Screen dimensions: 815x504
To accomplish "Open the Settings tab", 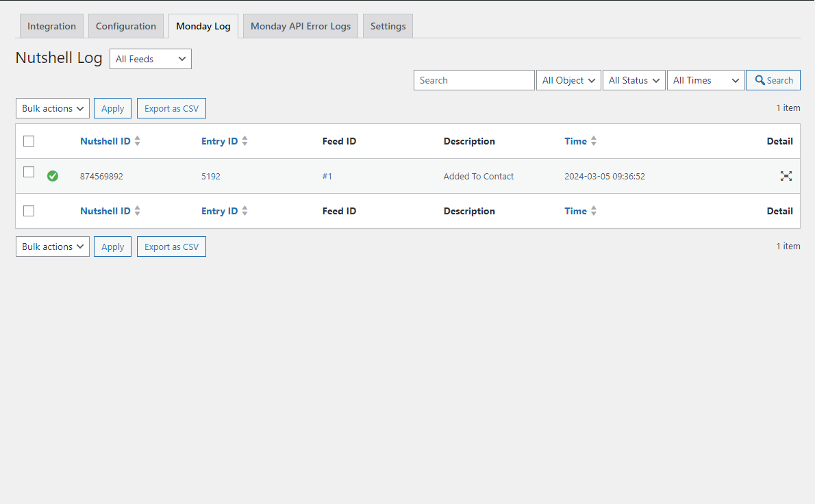I will [388, 26].
